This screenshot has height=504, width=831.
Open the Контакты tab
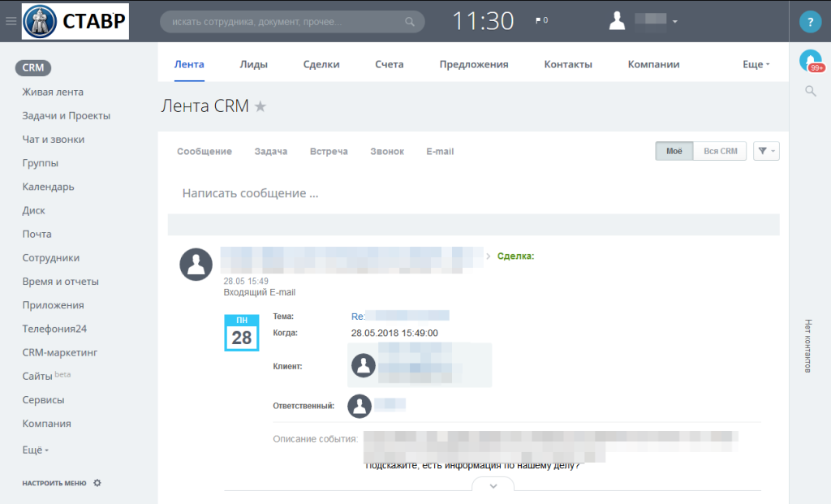pyautogui.click(x=568, y=64)
